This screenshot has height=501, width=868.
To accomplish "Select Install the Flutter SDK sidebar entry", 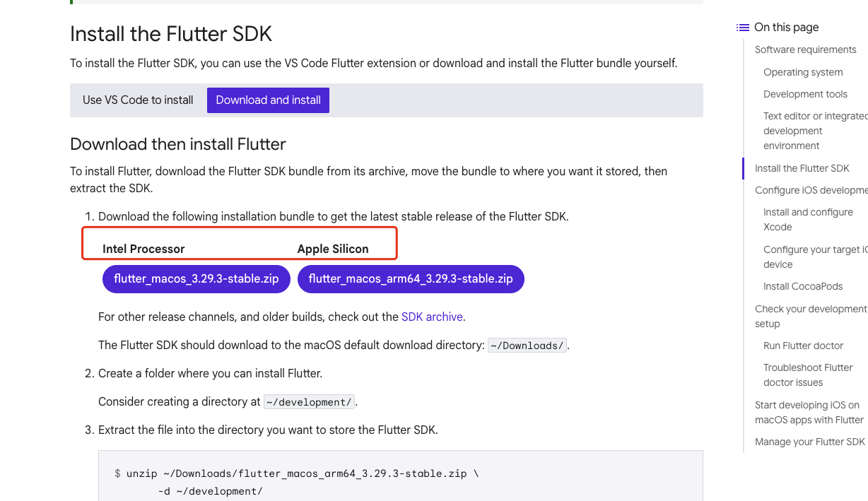I will [x=802, y=168].
